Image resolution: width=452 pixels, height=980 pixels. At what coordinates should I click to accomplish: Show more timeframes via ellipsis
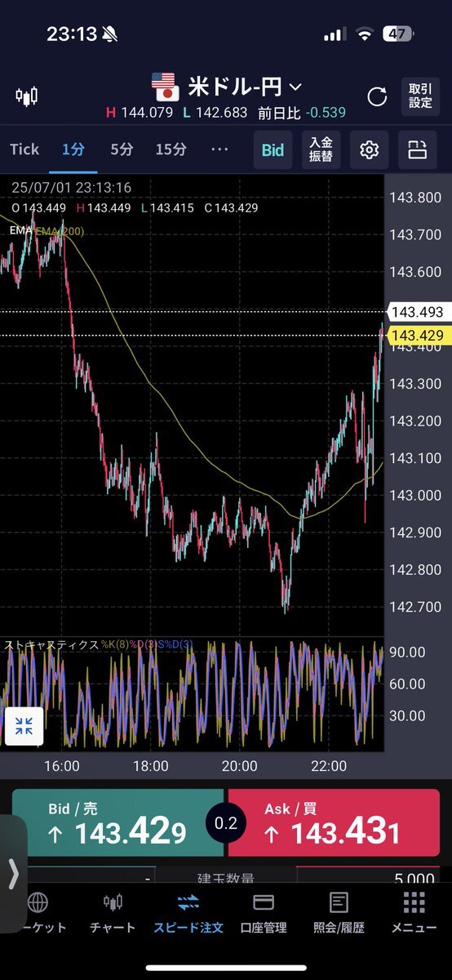[x=219, y=149]
